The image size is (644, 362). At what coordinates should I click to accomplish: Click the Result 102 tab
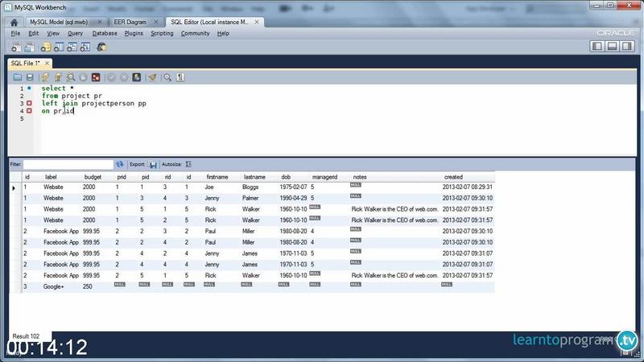(26, 336)
